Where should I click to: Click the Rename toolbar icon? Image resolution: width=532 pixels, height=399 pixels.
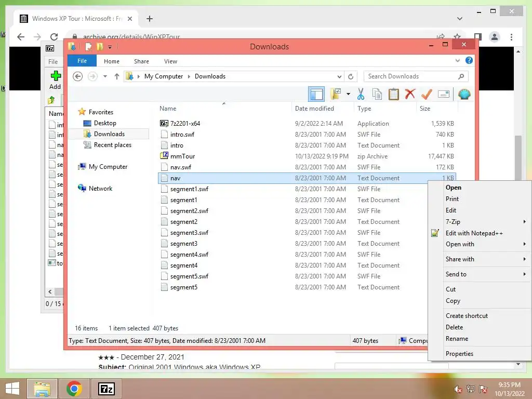pos(444,94)
